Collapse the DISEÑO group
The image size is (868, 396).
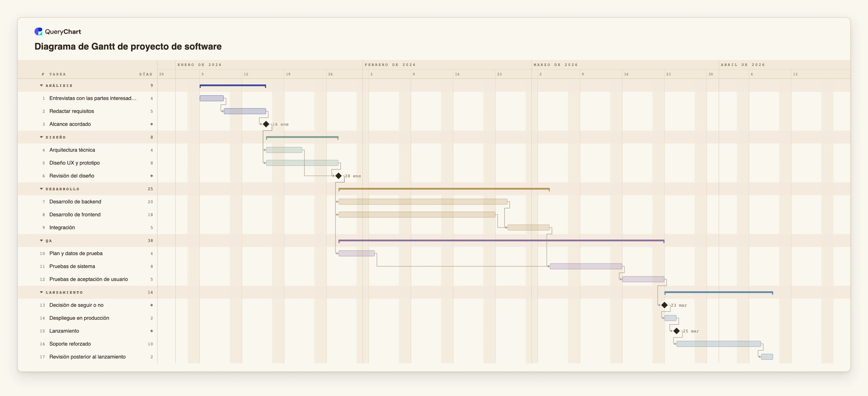pyautogui.click(x=41, y=137)
